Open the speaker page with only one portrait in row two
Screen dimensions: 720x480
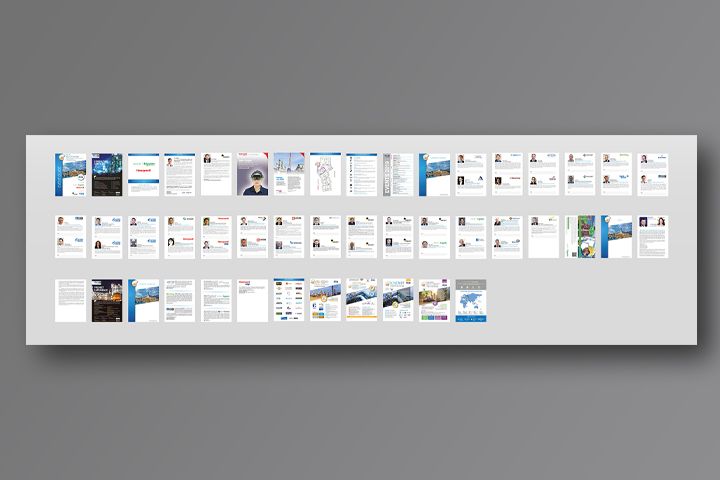(543, 237)
